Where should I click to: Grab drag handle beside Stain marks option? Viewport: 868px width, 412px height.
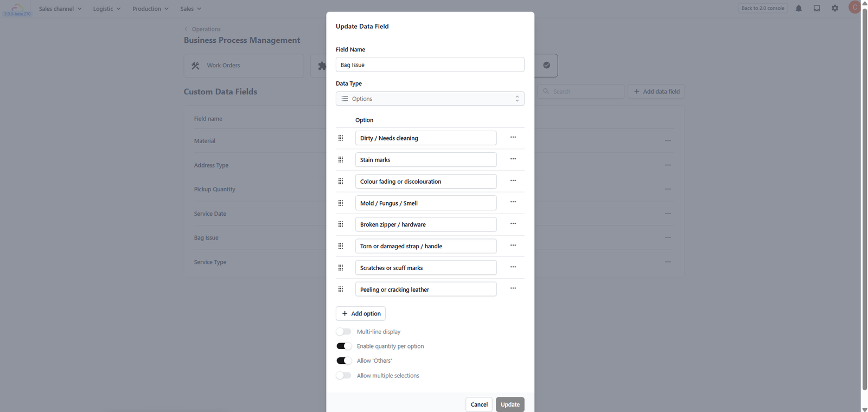click(x=341, y=160)
